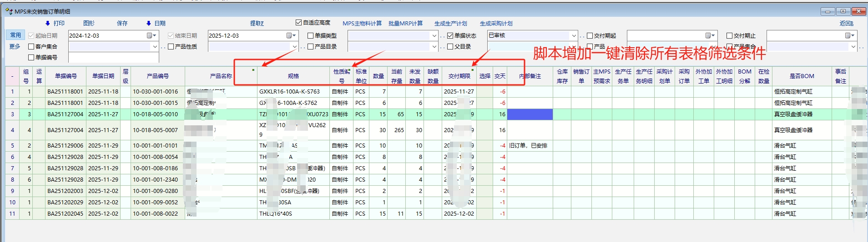Screen dimensions: 868x242
Task: Open the calendar picker for 交付期起
Action: click(x=710, y=35)
